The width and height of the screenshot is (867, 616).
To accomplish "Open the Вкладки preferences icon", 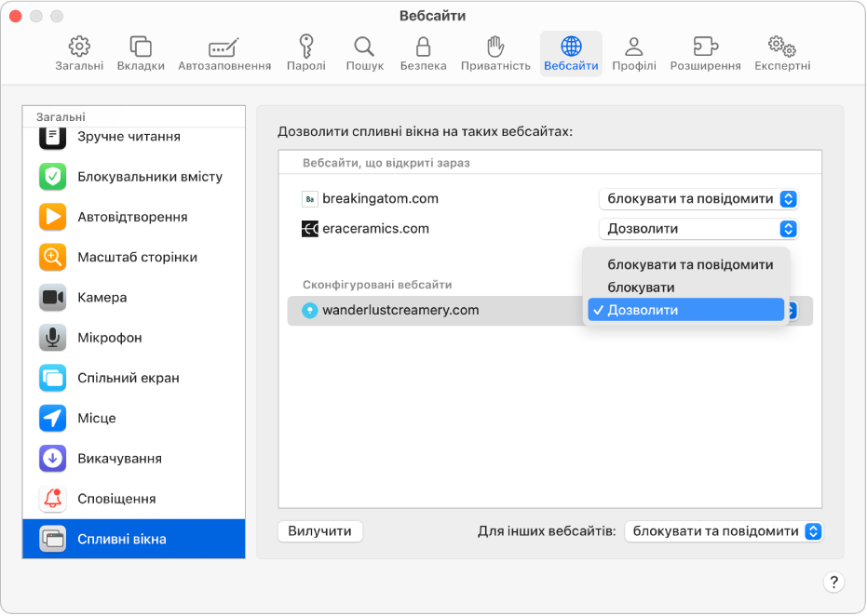I will point(141,47).
